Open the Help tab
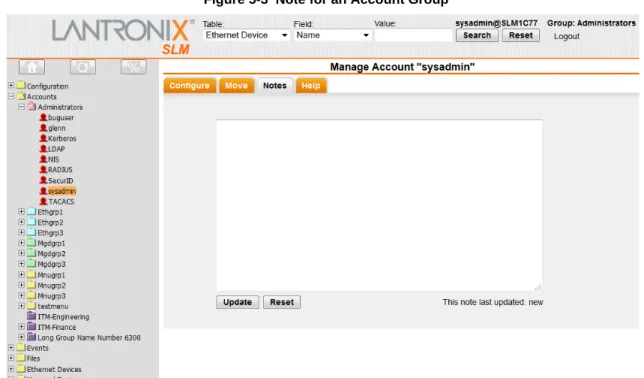The width and height of the screenshot is (644, 378). point(311,85)
